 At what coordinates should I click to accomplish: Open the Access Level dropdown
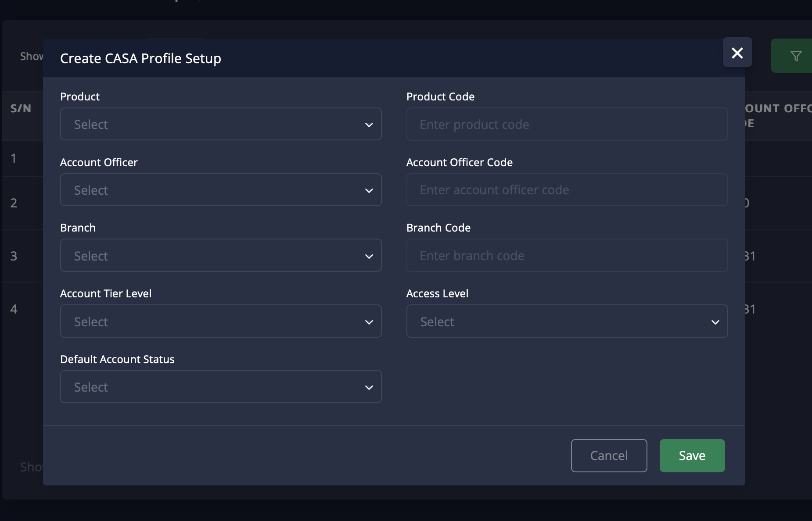click(x=567, y=321)
